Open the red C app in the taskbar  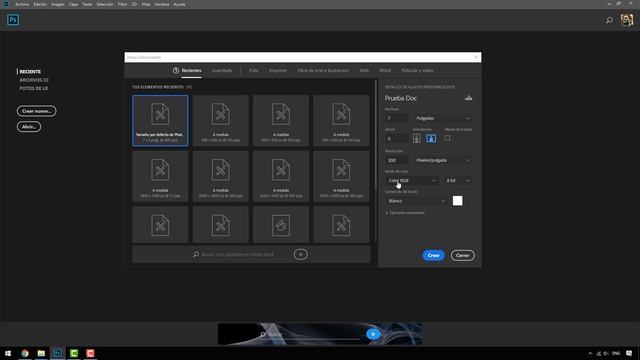coord(90,353)
